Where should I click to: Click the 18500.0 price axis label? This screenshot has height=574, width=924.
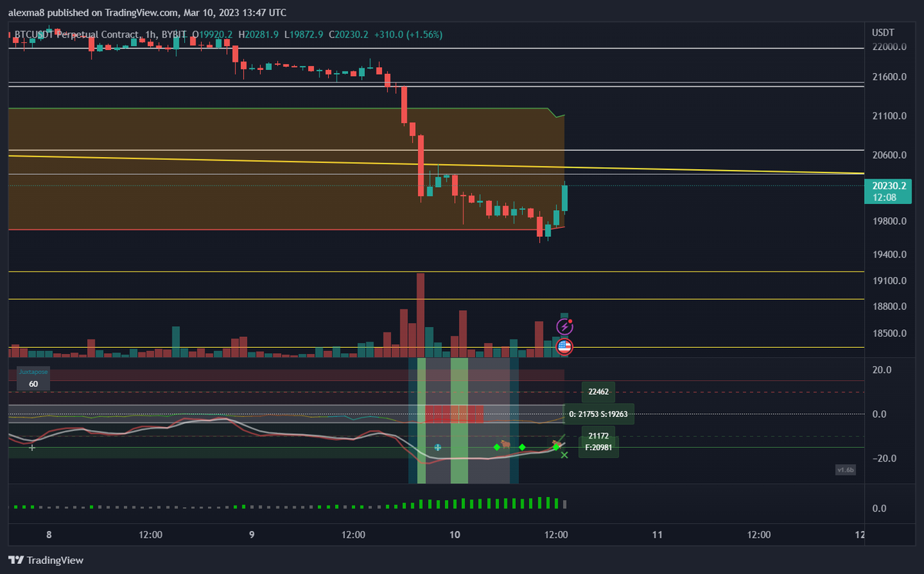tap(890, 334)
